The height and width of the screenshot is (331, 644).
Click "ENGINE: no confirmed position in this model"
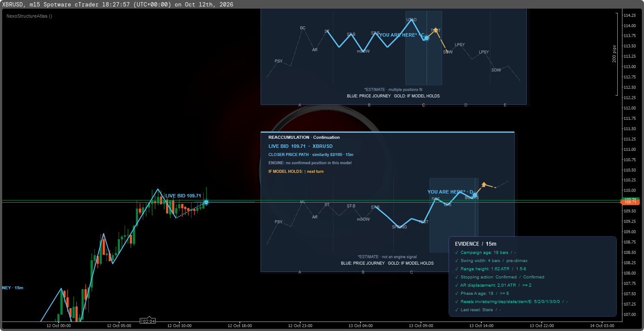point(310,163)
